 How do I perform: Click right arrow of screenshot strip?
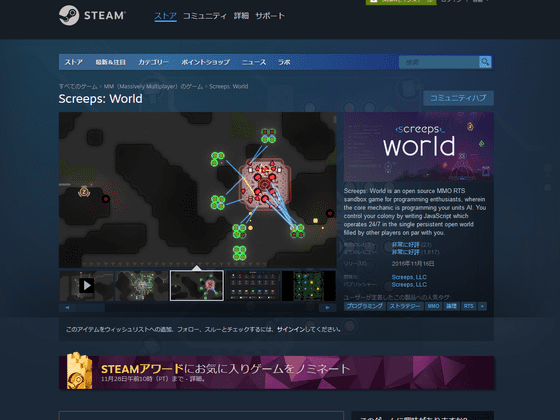click(x=328, y=308)
